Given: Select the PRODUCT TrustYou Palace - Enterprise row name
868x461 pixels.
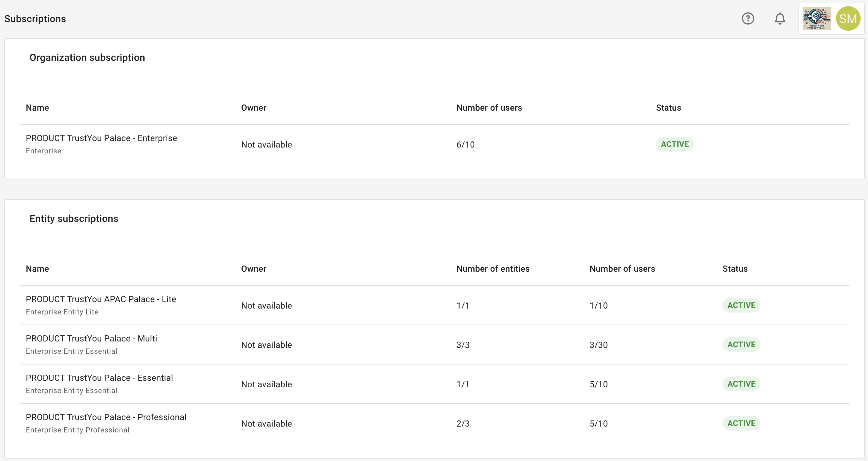Looking at the screenshot, I should pyautogui.click(x=102, y=138).
